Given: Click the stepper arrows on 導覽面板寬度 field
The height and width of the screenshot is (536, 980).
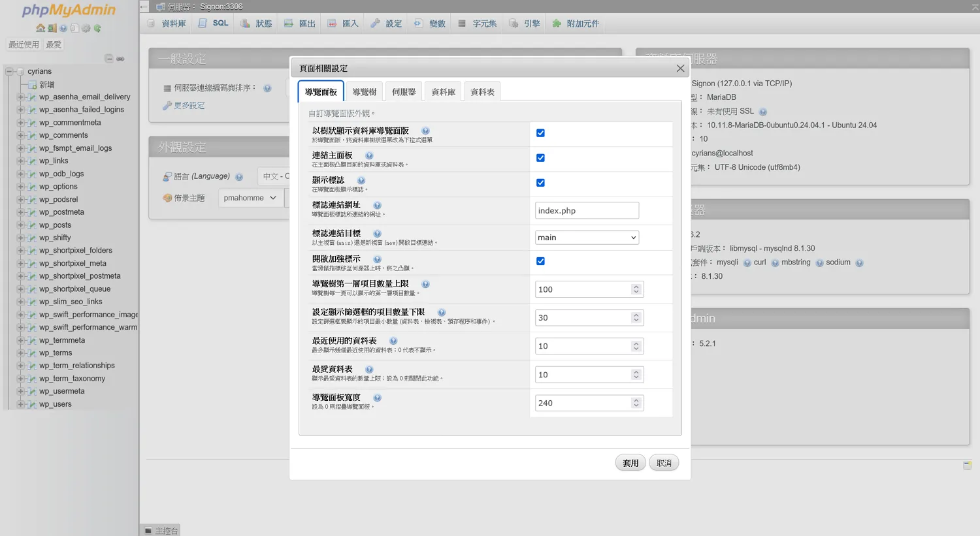Looking at the screenshot, I should click(636, 403).
